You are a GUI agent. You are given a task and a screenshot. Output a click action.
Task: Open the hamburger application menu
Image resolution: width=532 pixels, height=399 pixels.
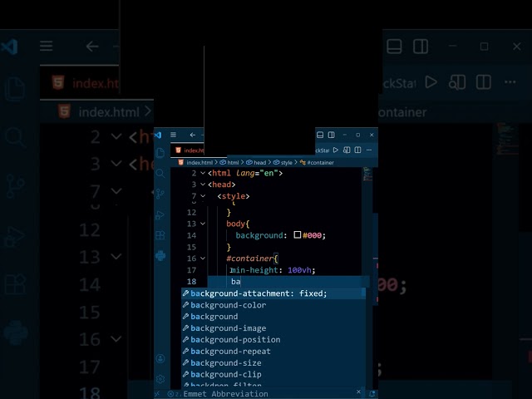coord(173,135)
